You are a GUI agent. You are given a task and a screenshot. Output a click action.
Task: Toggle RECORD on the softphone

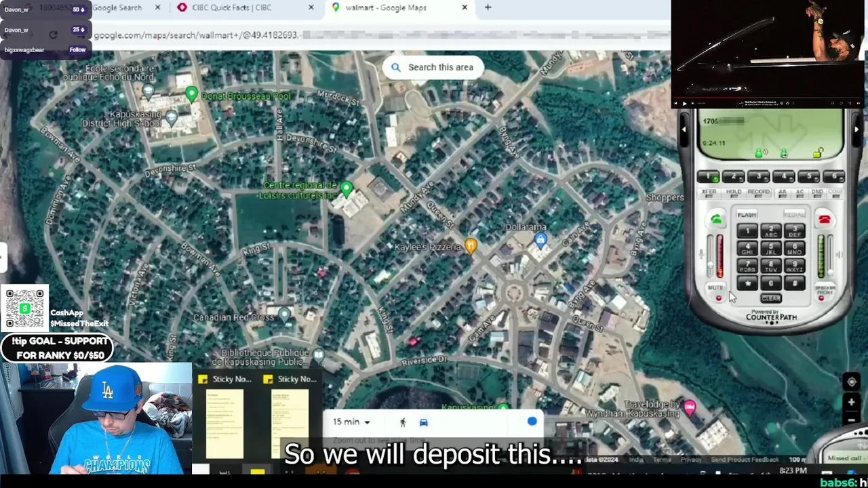coord(759,194)
